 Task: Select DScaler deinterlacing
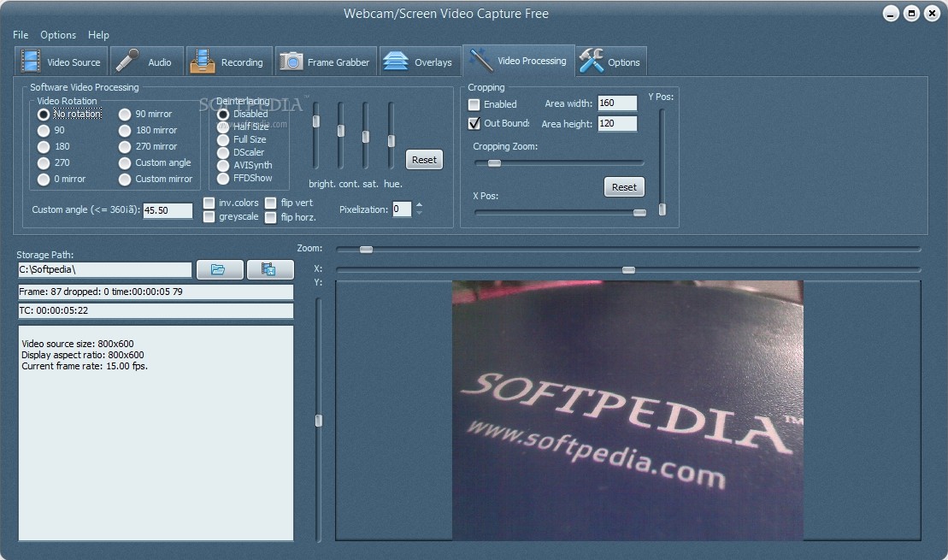[x=223, y=152]
